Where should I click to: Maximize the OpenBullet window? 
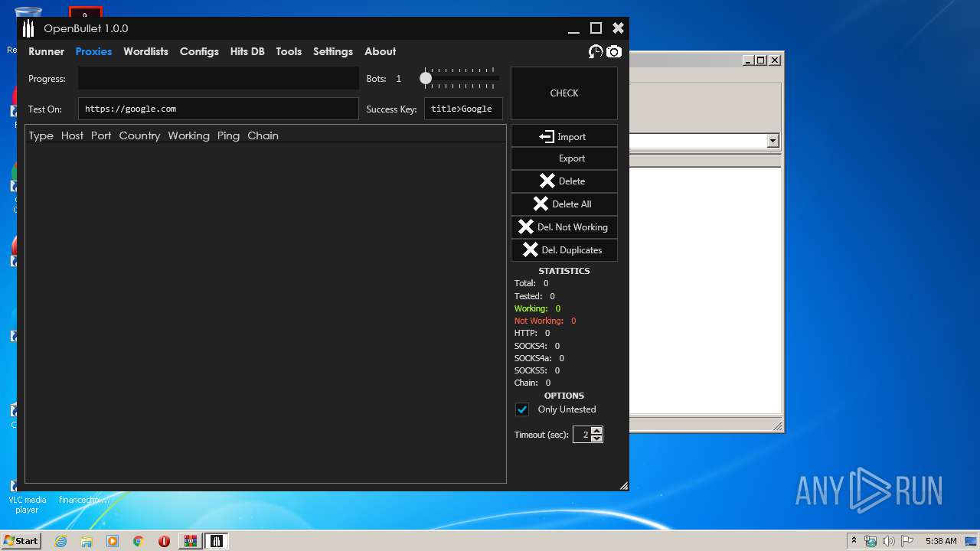(596, 28)
